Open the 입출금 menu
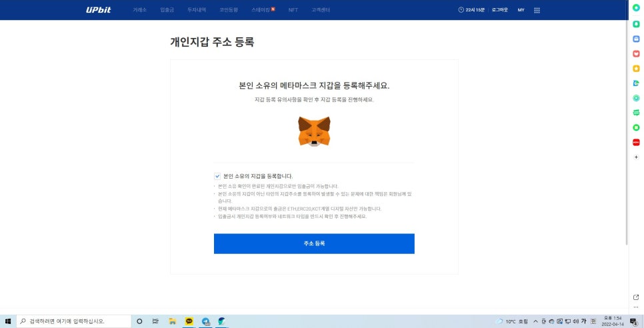644x328 pixels. [x=167, y=10]
